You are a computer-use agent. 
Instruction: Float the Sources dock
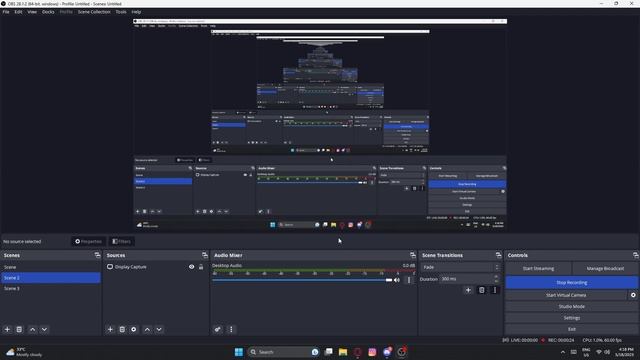pyautogui.click(x=205, y=255)
